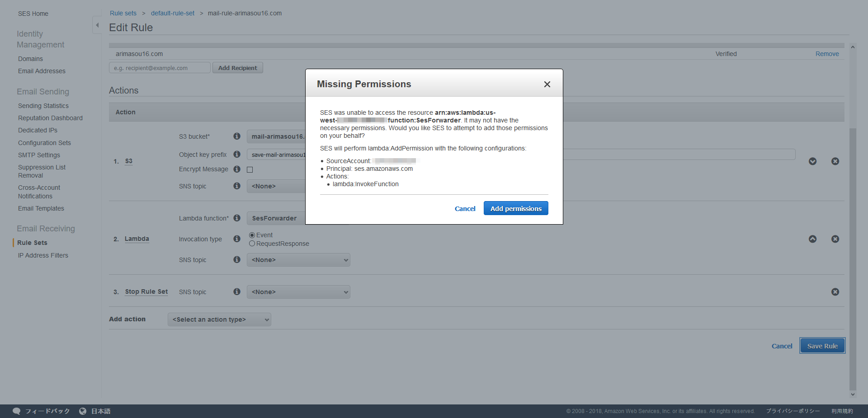
Task: Open Stop Rule Set SNS topic dropdown
Action: point(298,292)
